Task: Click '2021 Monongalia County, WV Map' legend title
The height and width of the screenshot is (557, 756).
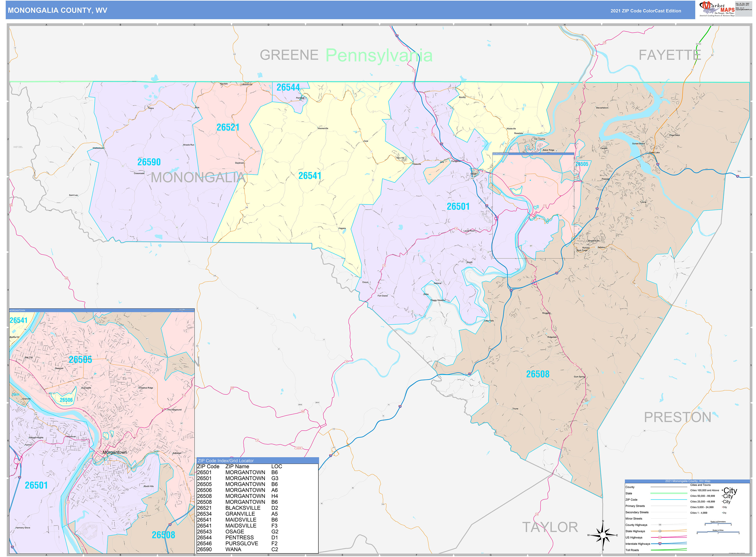Action: click(687, 481)
